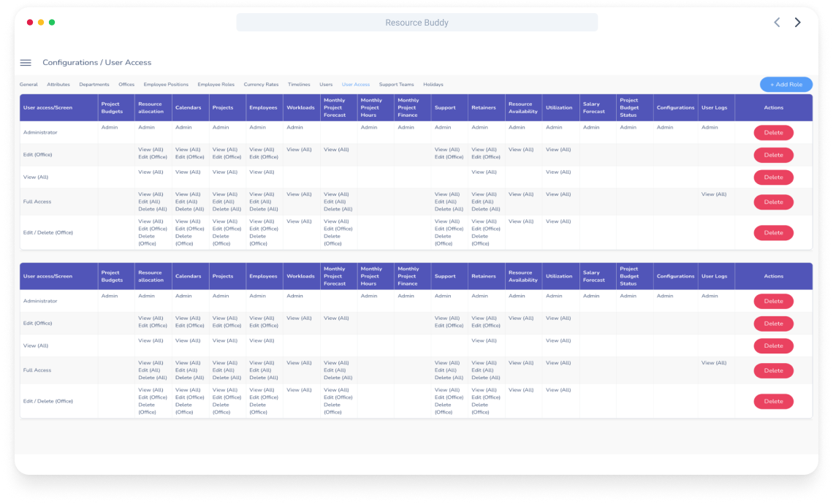833x504 pixels.
Task: Delete Edit / Delete (Office) role in second table
Action: pyautogui.click(x=773, y=401)
